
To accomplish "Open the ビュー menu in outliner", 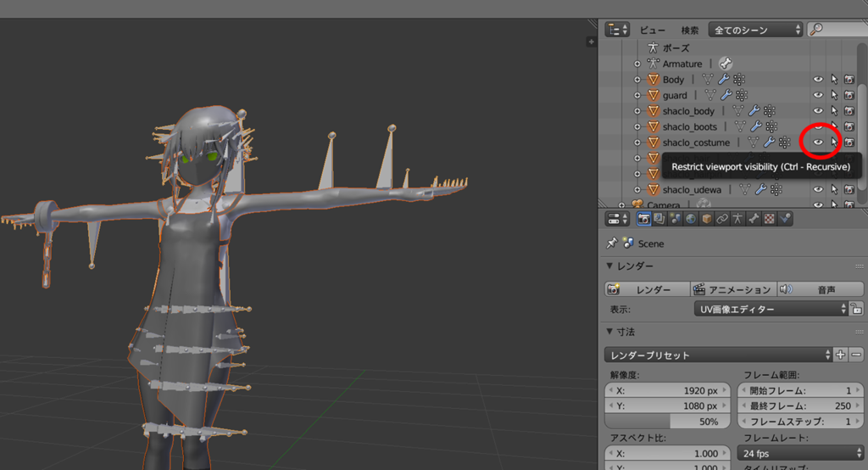I will click(653, 30).
